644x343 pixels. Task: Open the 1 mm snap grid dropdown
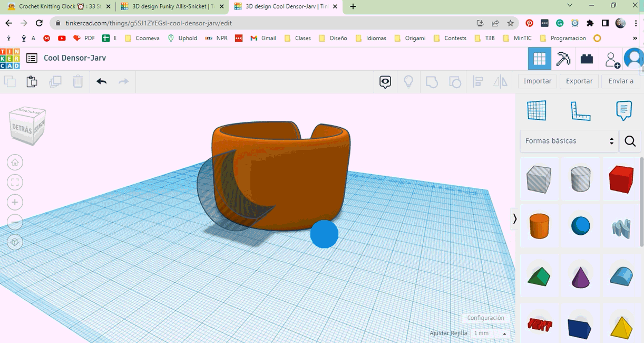(x=490, y=333)
